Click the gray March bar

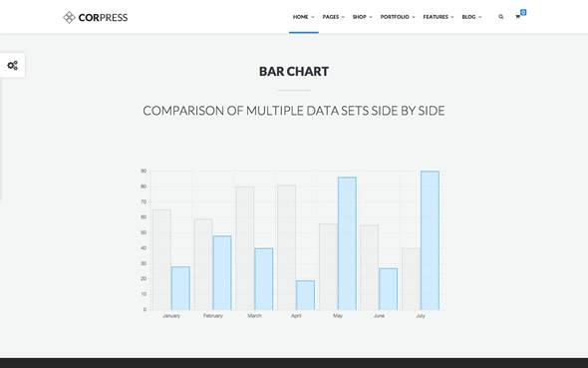[245, 248]
